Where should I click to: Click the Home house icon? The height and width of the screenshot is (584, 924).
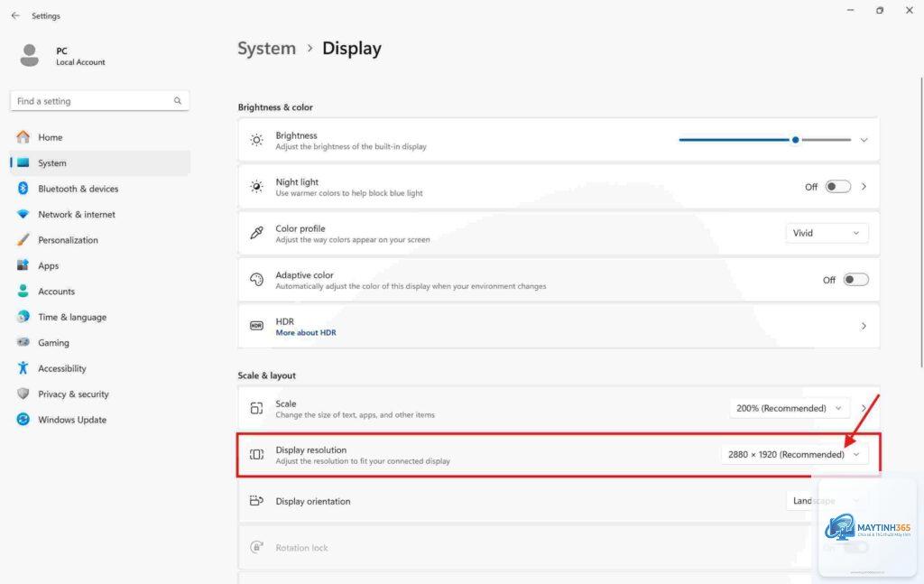click(23, 136)
